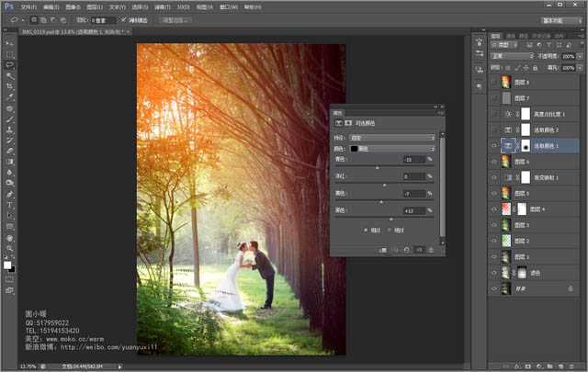Select the Eraser tool

click(10, 152)
